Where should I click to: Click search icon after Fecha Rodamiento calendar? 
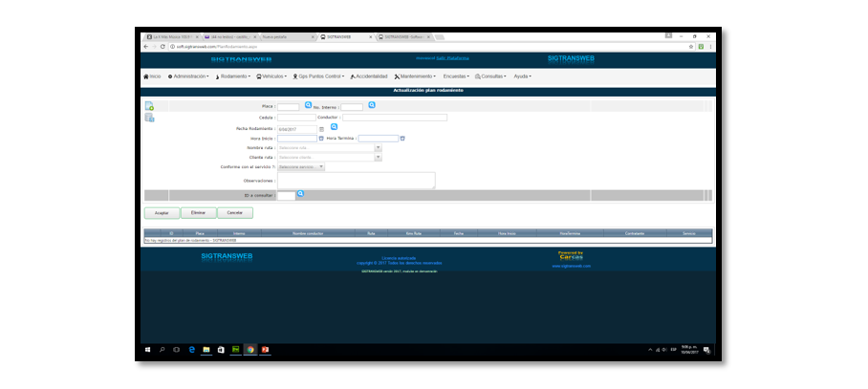pyautogui.click(x=334, y=127)
